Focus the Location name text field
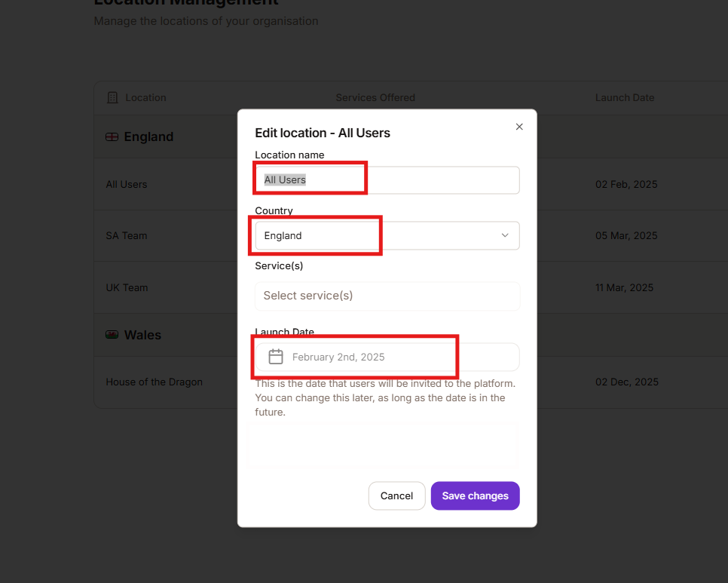The image size is (728, 583). click(x=387, y=180)
